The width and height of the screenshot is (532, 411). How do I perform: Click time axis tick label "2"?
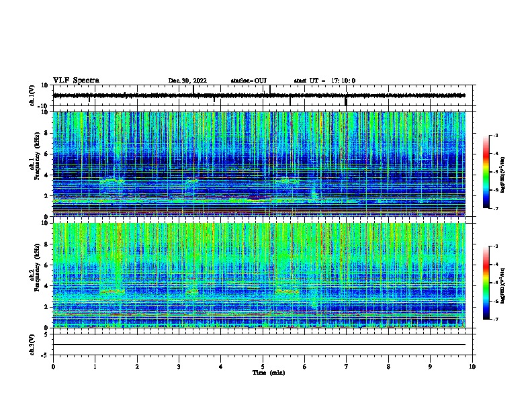pyautogui.click(x=137, y=367)
